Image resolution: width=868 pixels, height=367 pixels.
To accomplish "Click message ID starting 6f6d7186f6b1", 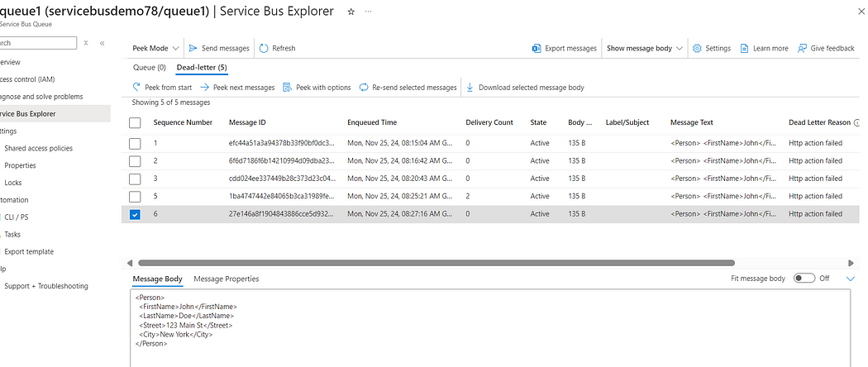I will tap(282, 160).
